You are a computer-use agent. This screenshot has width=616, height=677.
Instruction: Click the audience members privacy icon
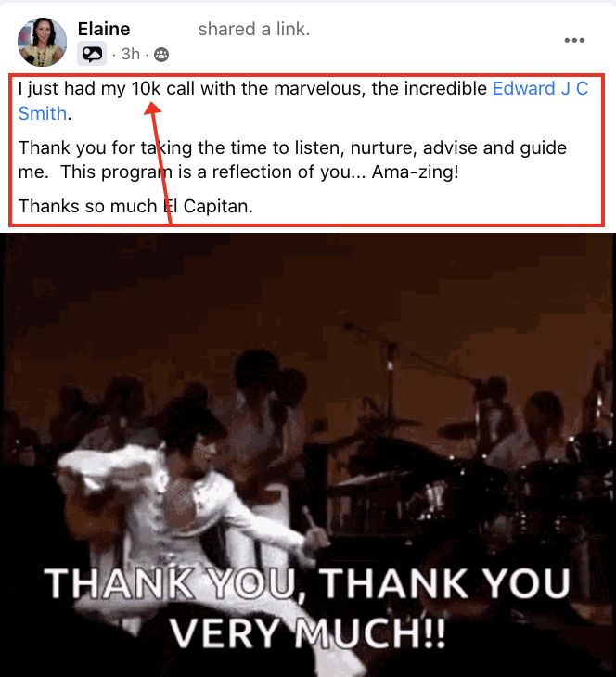161,55
